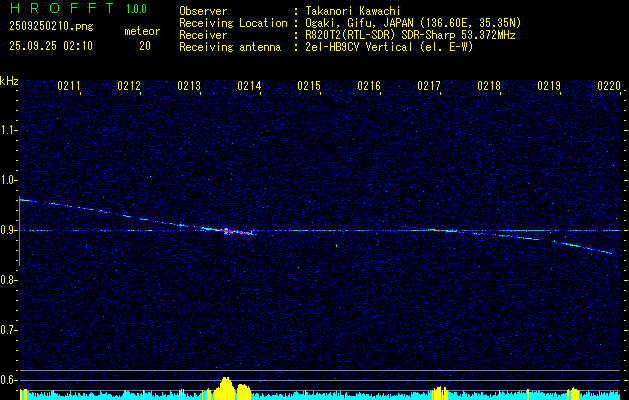The image size is (629, 400).
Task: Select the filename 2509250210.png
Action: 51,27
